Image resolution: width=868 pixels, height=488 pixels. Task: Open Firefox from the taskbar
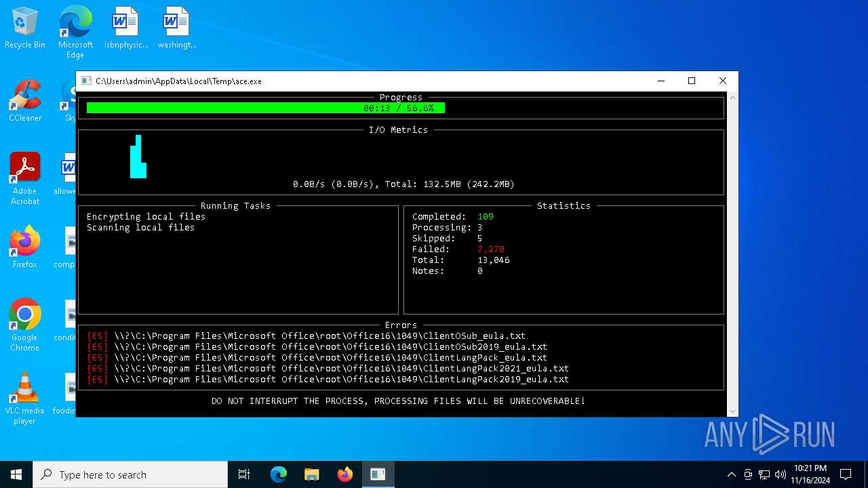coord(345,474)
